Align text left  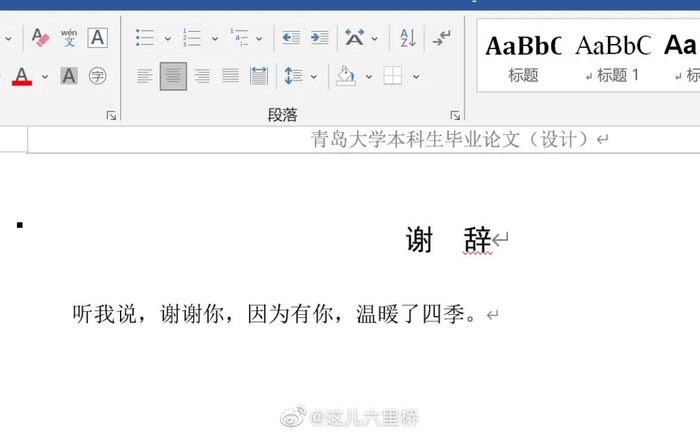(x=145, y=76)
